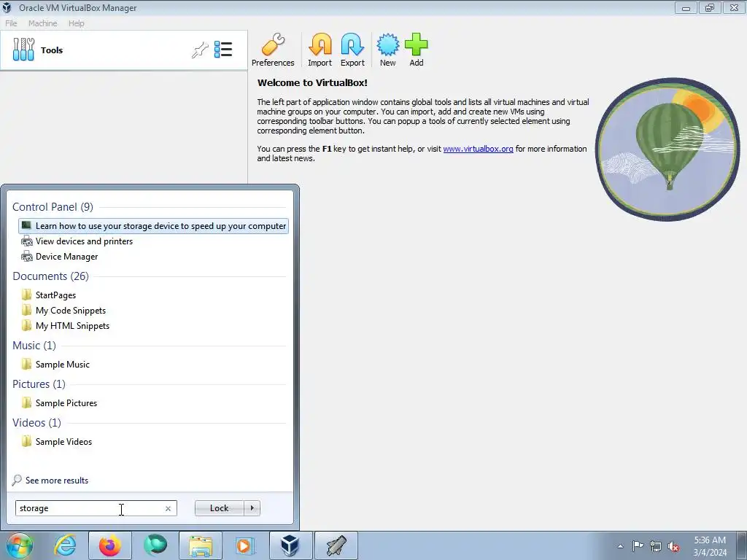This screenshot has height=560, width=747.
Task: Click the Lock button
Action: tap(219, 508)
